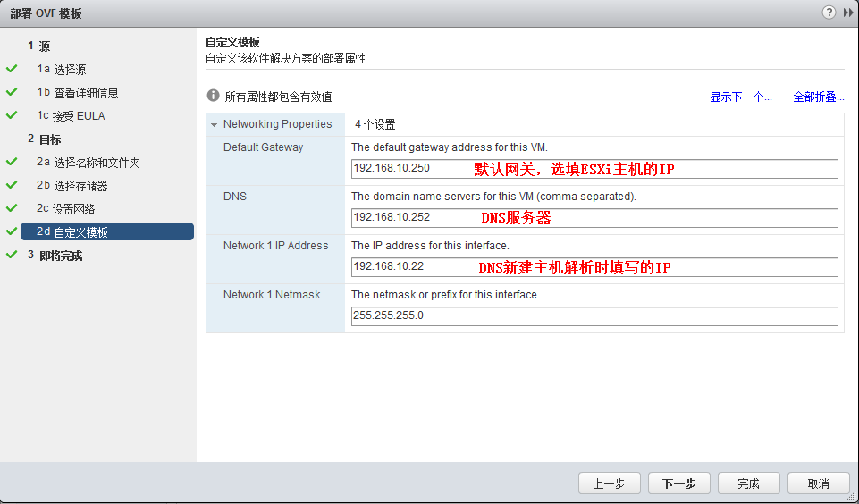Go to step 2b 选择存储器
Viewport: 859px width, 504px height.
click(72, 186)
